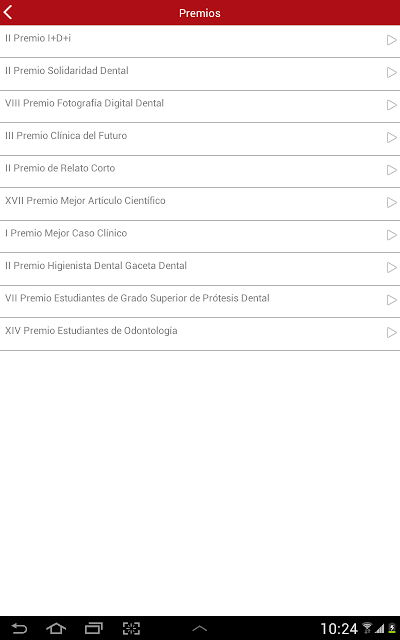Select XVII Premio Mejor Artículo Científico

tap(200, 204)
